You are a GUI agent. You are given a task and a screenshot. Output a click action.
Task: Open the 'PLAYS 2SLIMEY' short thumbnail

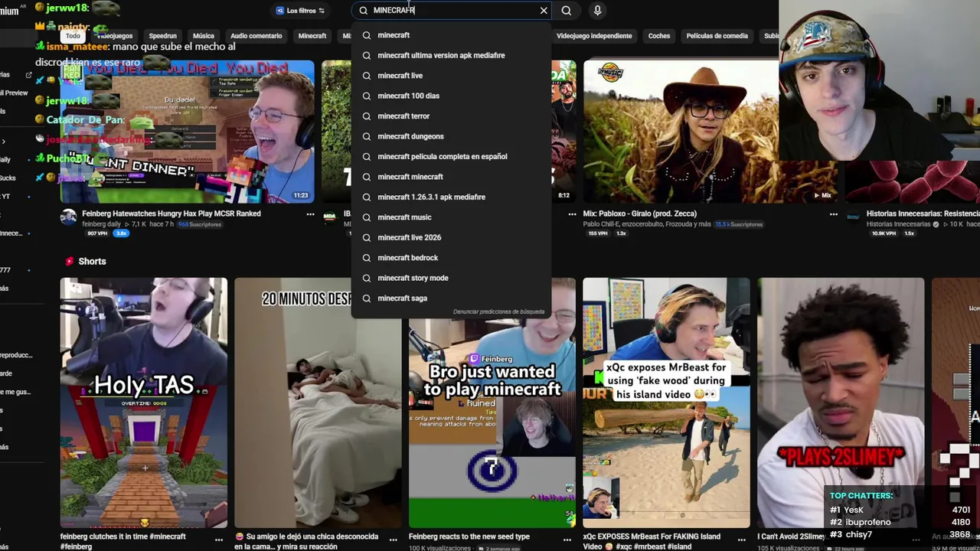click(x=841, y=403)
